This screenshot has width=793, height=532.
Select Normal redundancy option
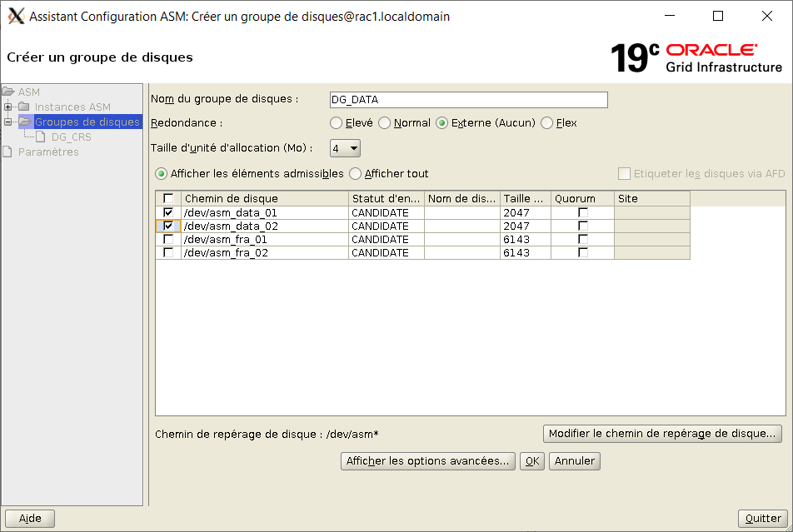(x=384, y=123)
